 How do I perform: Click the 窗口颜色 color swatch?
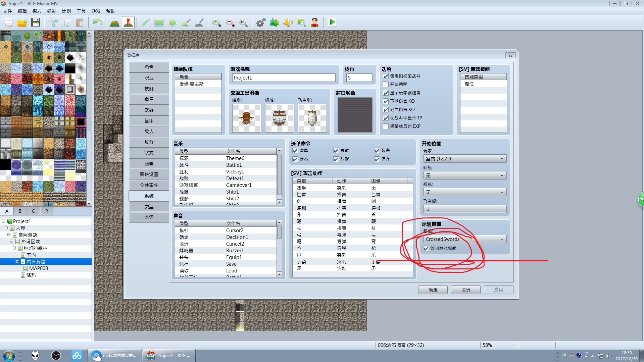click(355, 115)
